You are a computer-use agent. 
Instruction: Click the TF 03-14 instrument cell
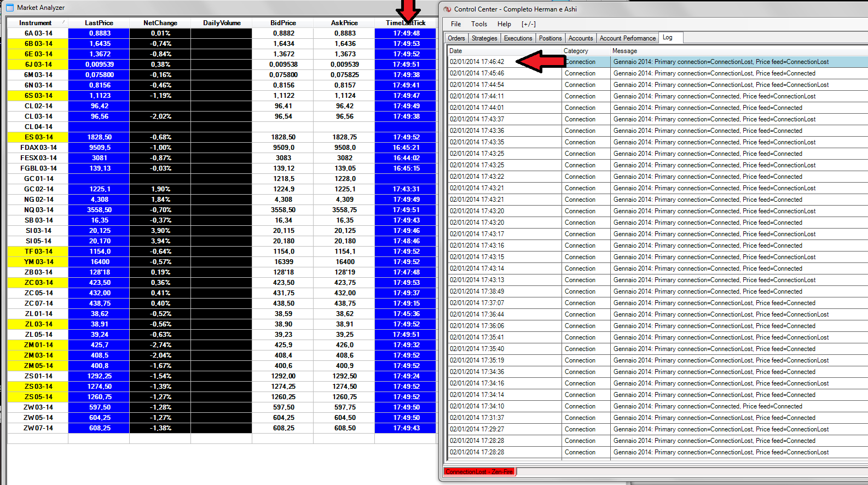pyautogui.click(x=38, y=252)
